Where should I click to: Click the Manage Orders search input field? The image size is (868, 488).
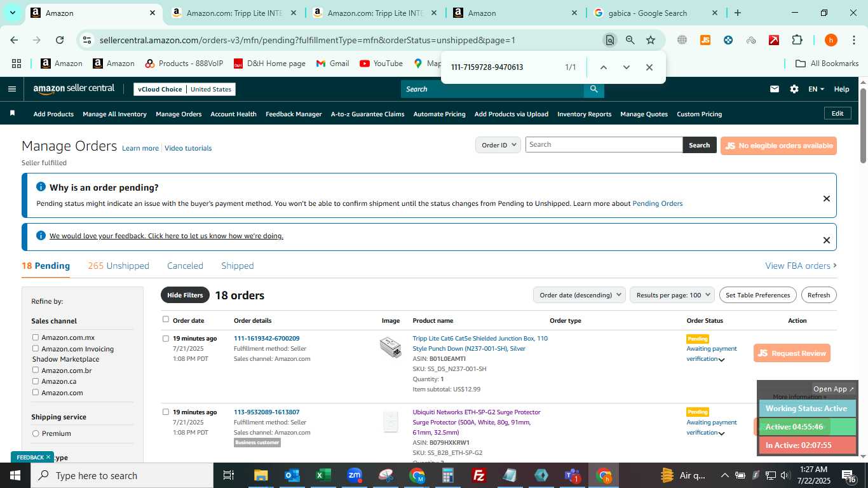coord(604,145)
